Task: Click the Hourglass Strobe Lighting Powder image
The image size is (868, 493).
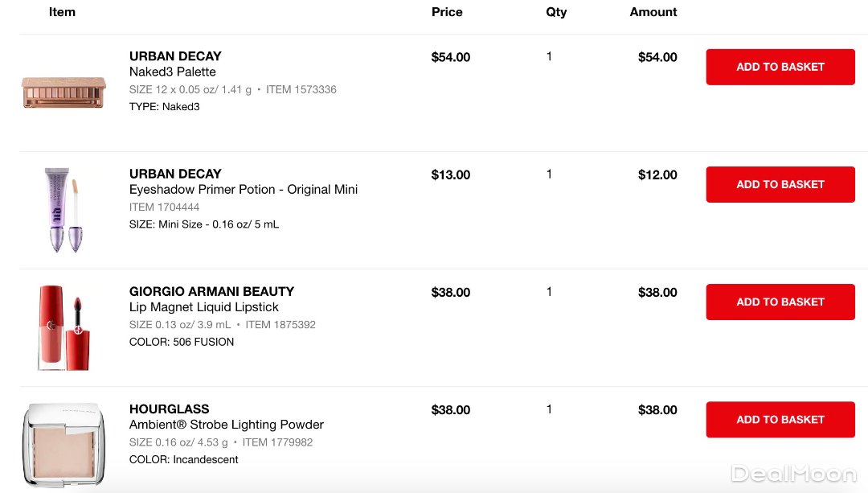Action: tap(63, 444)
